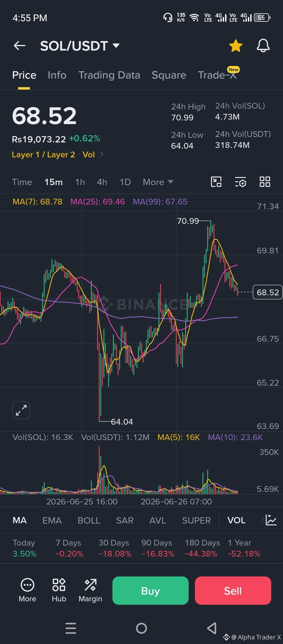Tap the red Sell button
Viewport: 283px width, 644px height.
(x=233, y=590)
